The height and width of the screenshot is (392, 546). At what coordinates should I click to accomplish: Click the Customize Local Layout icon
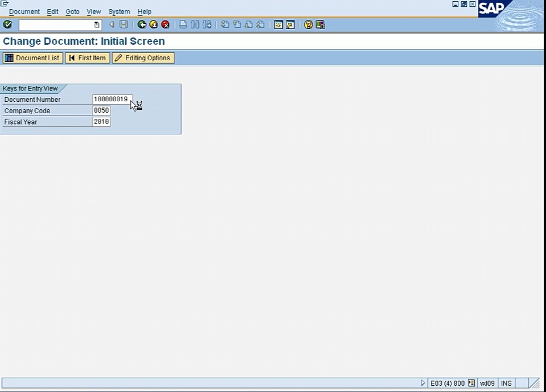click(x=320, y=24)
